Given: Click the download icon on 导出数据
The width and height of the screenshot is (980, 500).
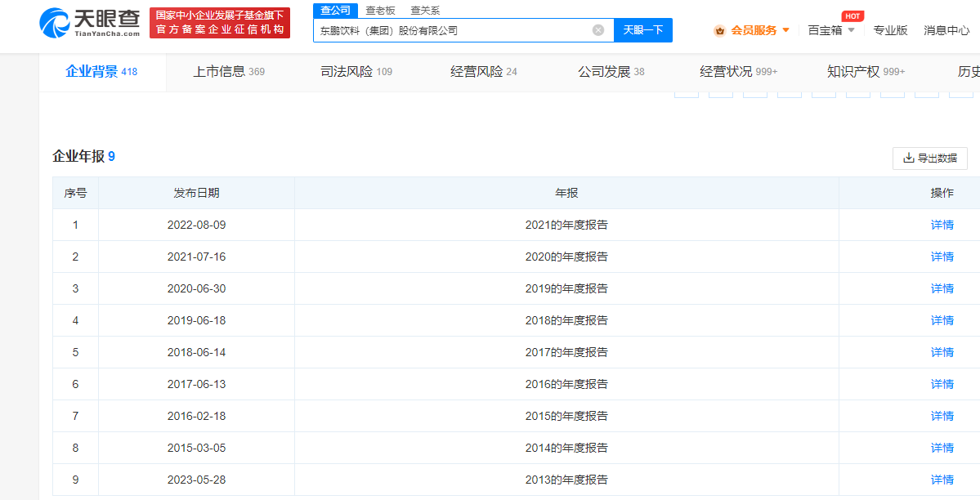Looking at the screenshot, I should (908, 158).
